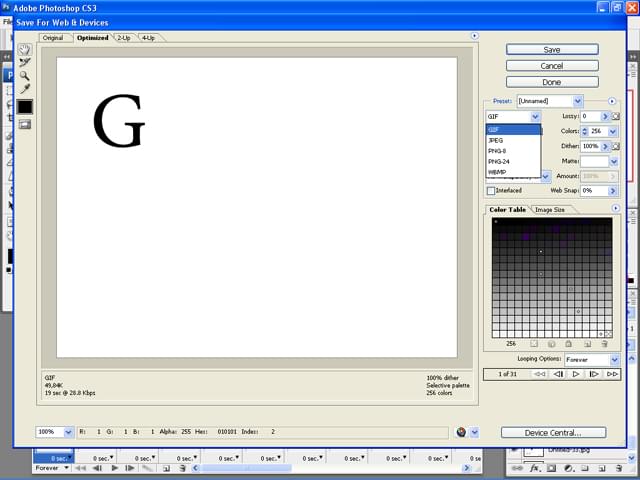Click the Matte color field
This screenshot has width=640, height=480.
(595, 162)
